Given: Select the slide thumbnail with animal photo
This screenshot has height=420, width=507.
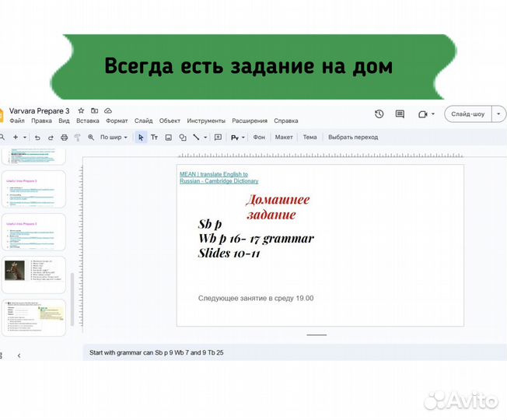Looking at the screenshot, I should click(x=33, y=275).
